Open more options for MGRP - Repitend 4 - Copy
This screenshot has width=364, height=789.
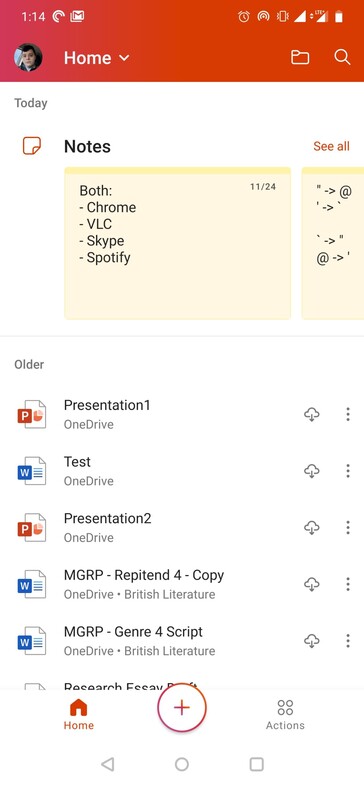click(x=348, y=584)
